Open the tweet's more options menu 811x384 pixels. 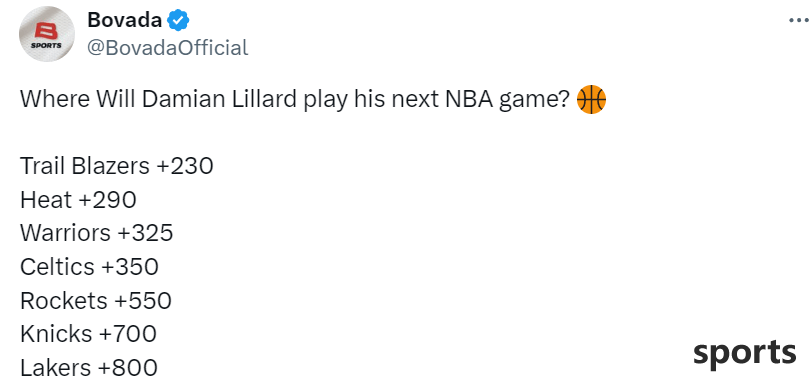click(x=800, y=20)
